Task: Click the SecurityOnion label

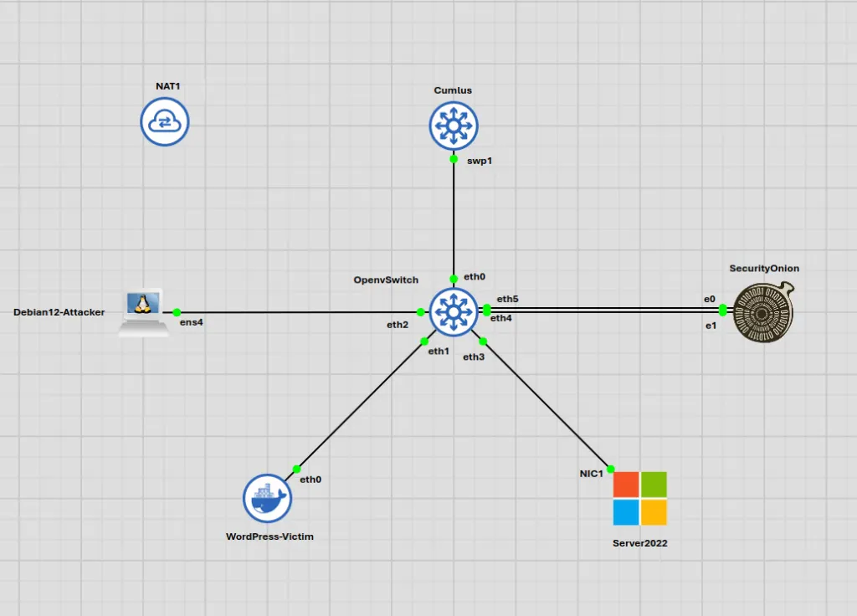Action: 764,269
